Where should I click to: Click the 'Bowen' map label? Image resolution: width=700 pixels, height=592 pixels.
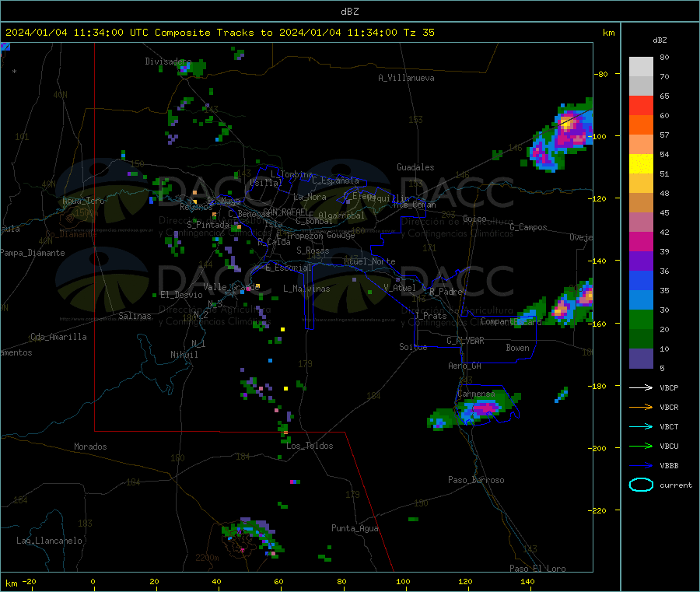517,348
